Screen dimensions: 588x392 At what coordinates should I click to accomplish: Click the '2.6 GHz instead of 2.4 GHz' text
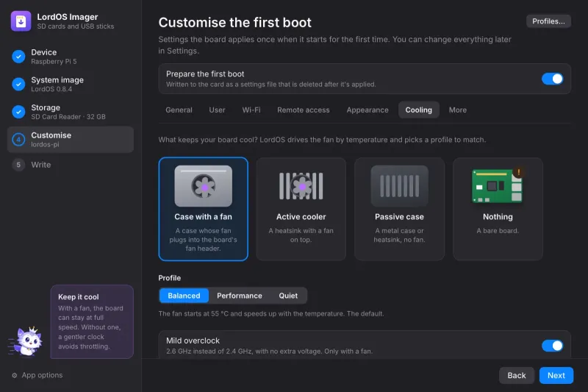coord(269,352)
